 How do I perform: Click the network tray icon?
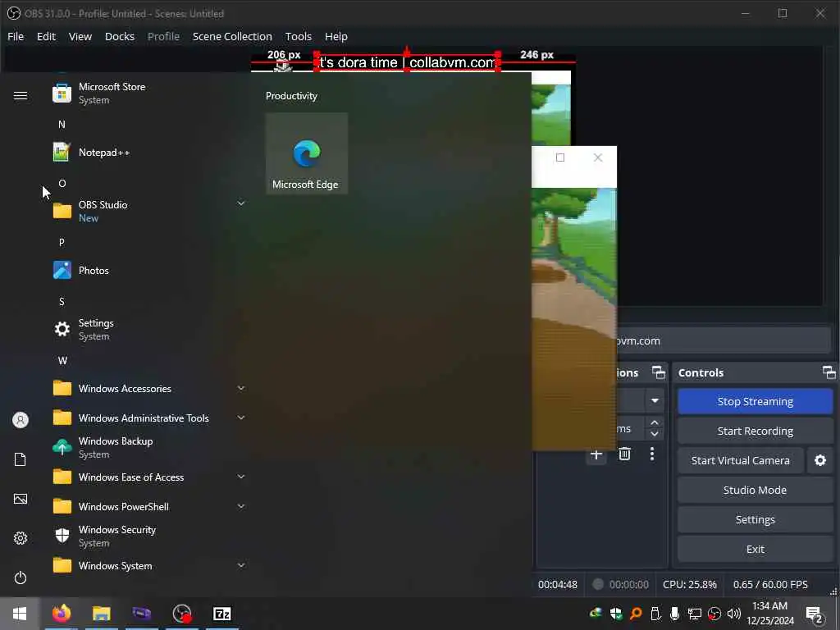coord(694,614)
